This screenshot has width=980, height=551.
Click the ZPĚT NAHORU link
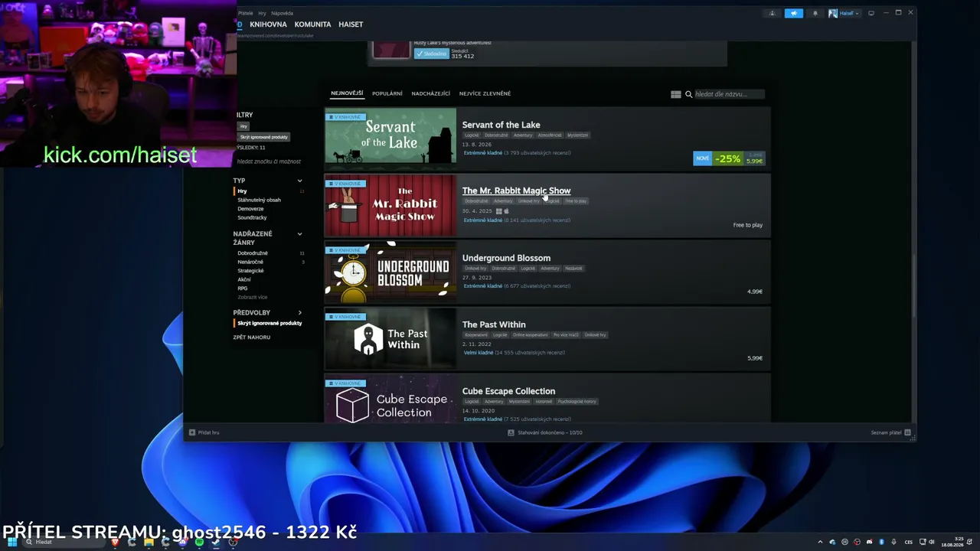click(x=252, y=337)
